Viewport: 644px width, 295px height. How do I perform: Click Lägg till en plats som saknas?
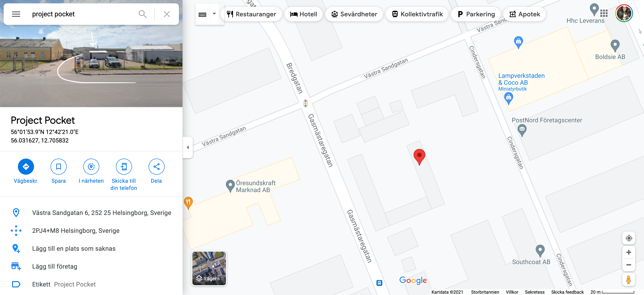point(74,248)
